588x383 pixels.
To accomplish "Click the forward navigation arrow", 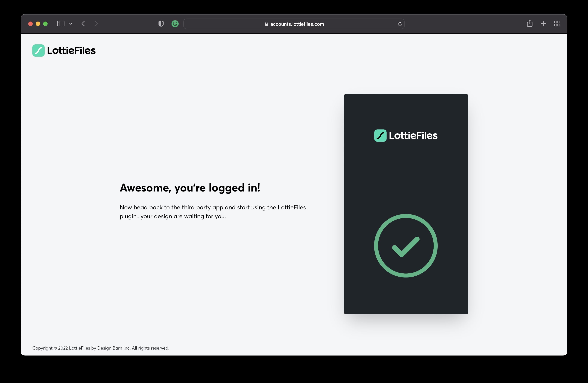I will point(96,24).
